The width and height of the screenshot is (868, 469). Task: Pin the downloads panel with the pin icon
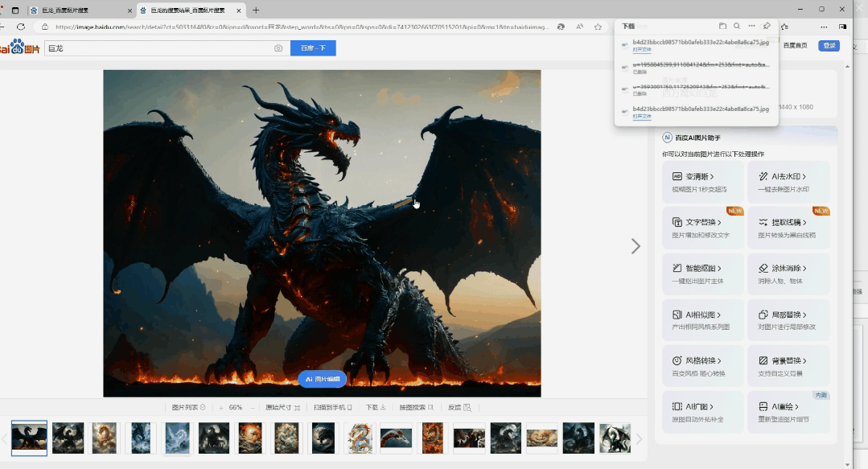tap(767, 26)
